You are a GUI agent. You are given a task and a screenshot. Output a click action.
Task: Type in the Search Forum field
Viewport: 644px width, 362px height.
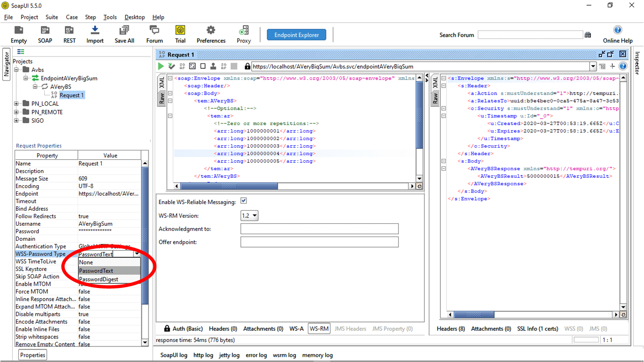click(x=530, y=34)
